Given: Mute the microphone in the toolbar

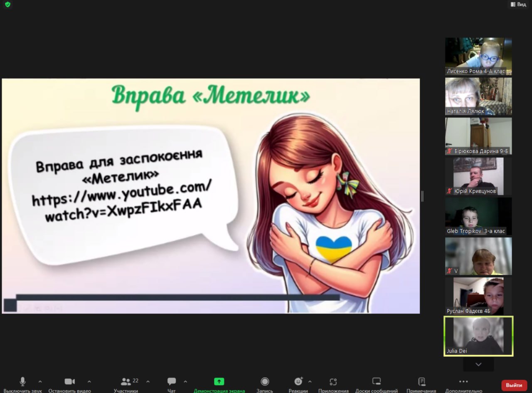Looking at the screenshot, I should [x=22, y=381].
